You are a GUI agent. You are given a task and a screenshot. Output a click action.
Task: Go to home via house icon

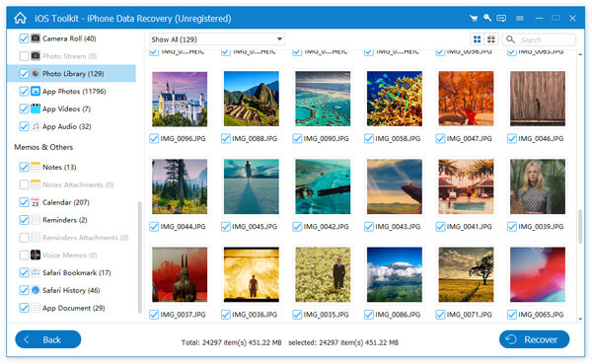20,18
